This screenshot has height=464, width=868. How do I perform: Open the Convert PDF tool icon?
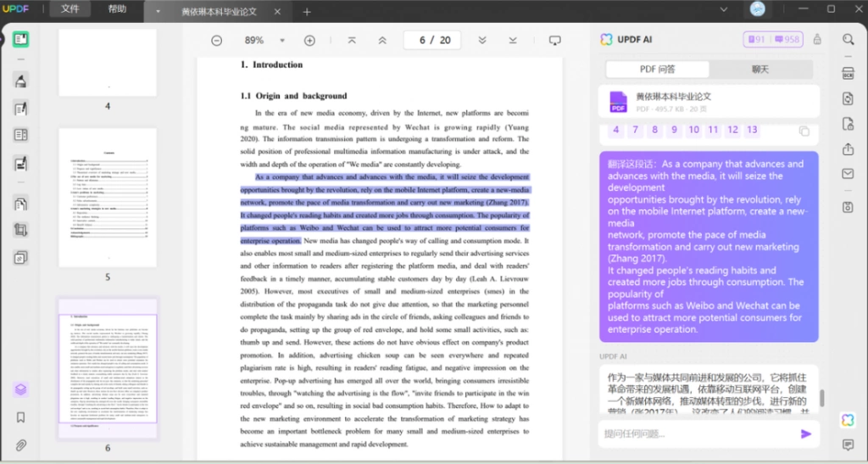[848, 98]
